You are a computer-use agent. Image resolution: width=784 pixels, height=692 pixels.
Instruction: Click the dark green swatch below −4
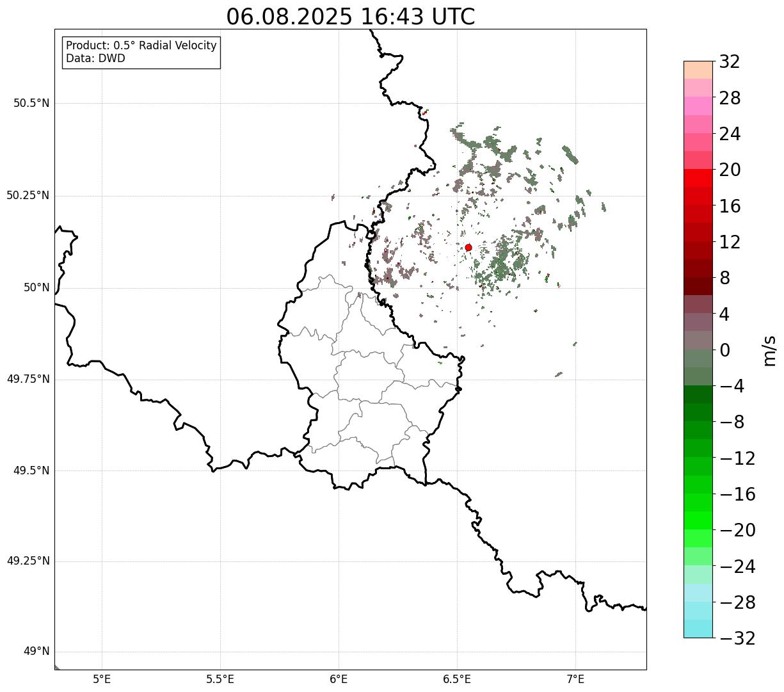click(698, 394)
